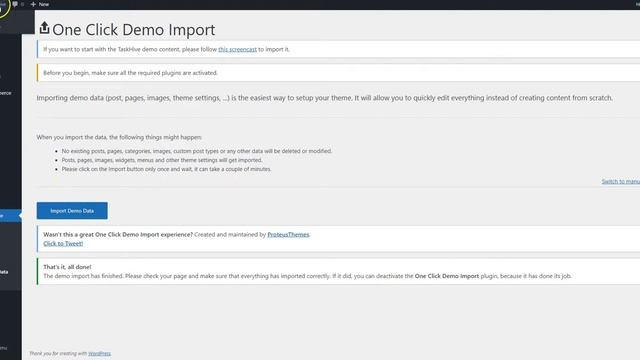Collapse the sidebar menu at the bottom

coord(4,348)
